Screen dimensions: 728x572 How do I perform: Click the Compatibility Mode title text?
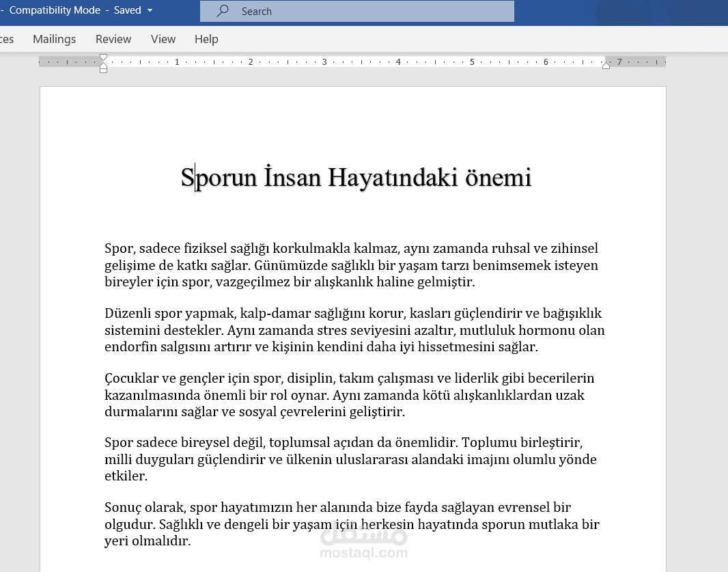click(55, 10)
